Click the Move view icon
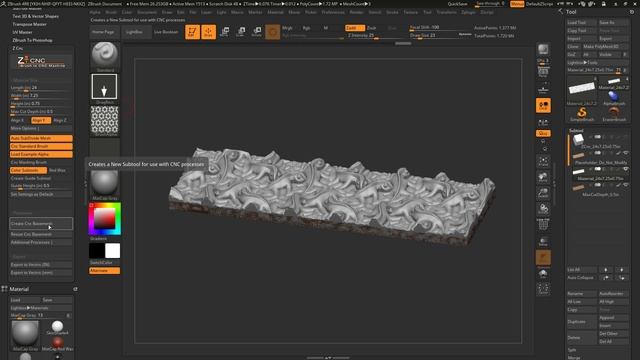 click(x=543, y=177)
